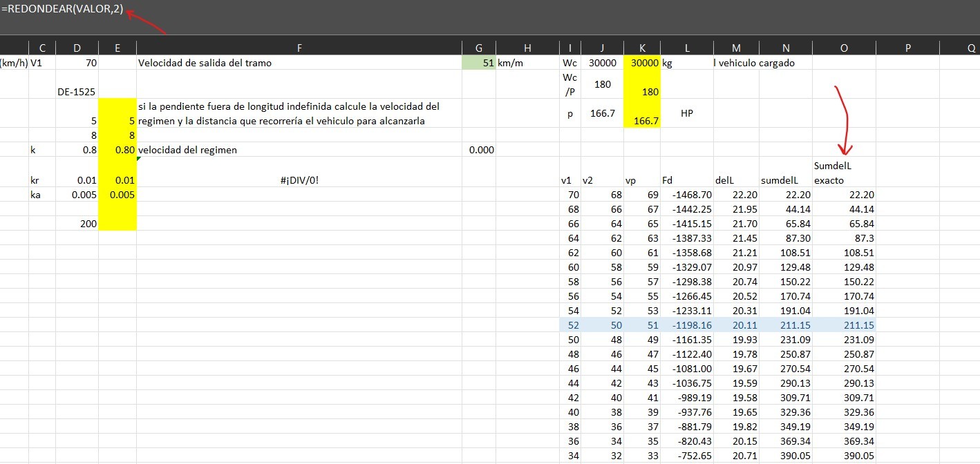
Task: Select the kg unit cell
Action: click(687, 63)
